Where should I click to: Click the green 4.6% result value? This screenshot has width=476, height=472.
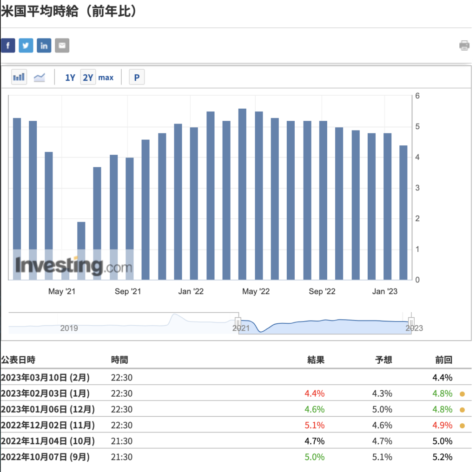pos(315,409)
